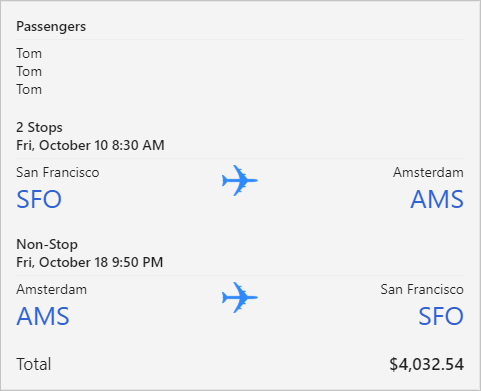Click the Total label
This screenshot has height=391, width=481.
pyautogui.click(x=34, y=364)
